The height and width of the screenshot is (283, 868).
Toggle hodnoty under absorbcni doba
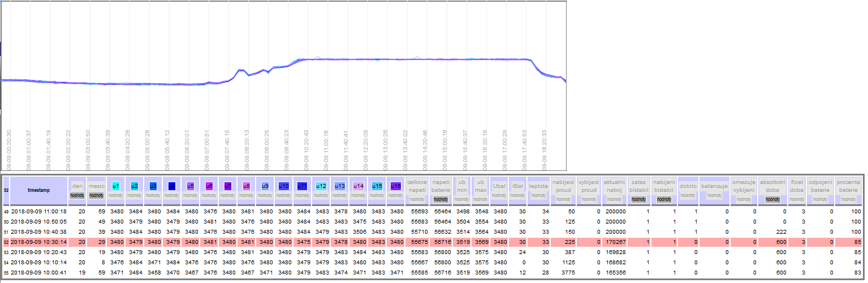[773, 199]
